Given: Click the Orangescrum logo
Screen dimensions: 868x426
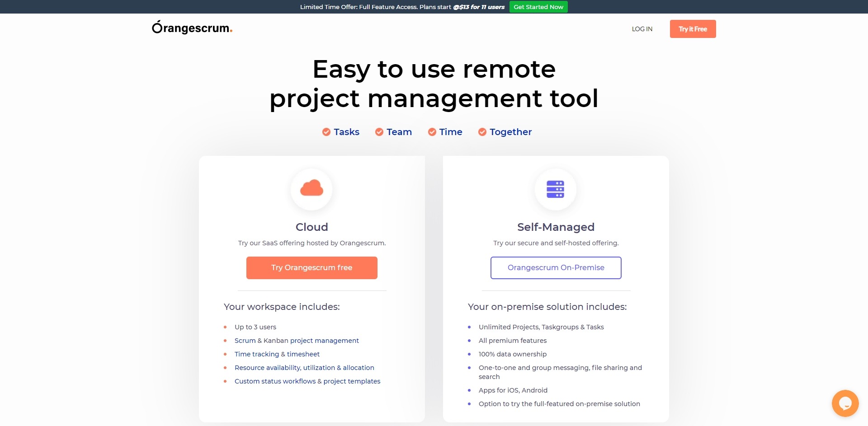Looking at the screenshot, I should pyautogui.click(x=192, y=28).
